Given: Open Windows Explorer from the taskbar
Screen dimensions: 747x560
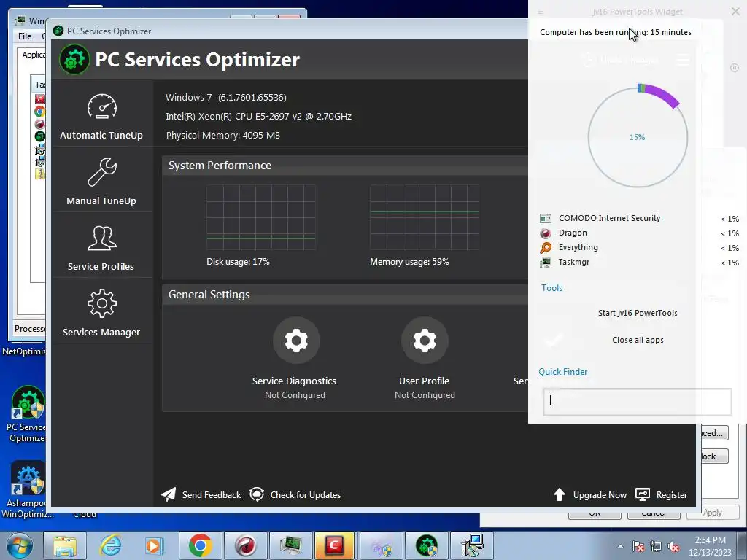Looking at the screenshot, I should (65, 545).
